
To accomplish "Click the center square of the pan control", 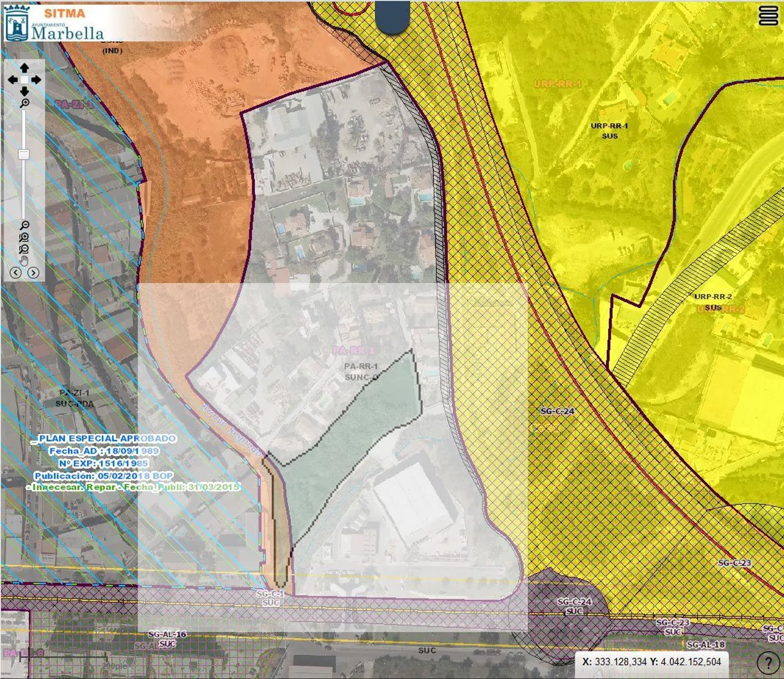I will pos(24,80).
